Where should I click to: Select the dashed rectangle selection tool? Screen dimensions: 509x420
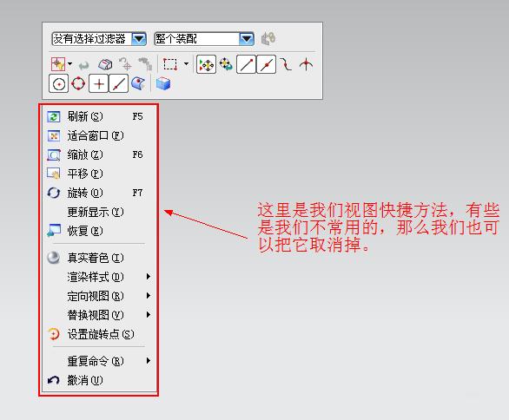click(x=170, y=64)
